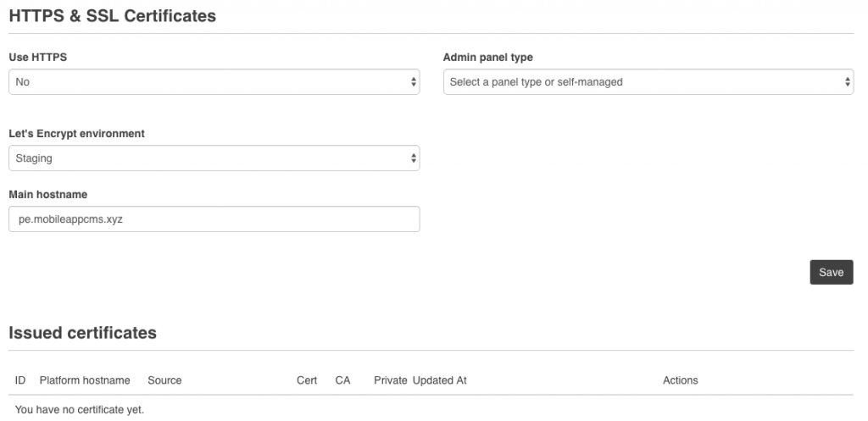868x421 pixels.
Task: Select the Private column header
Action: tap(390, 380)
